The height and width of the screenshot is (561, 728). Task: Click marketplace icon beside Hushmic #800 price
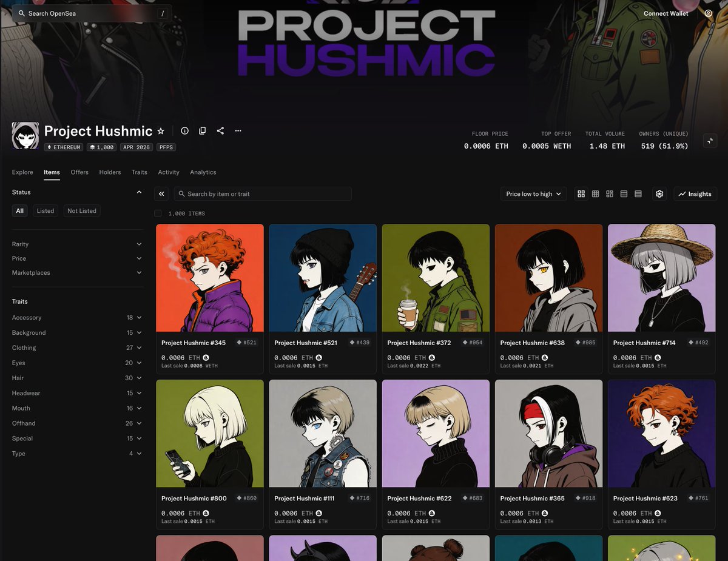pyautogui.click(x=206, y=514)
